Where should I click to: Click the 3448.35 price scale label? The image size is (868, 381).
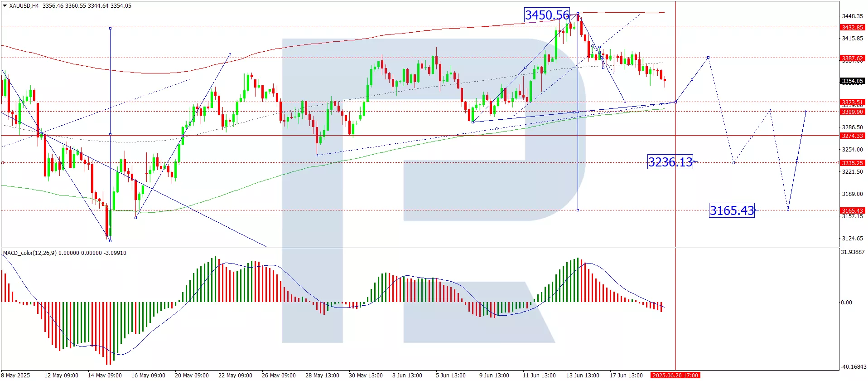pyautogui.click(x=852, y=16)
